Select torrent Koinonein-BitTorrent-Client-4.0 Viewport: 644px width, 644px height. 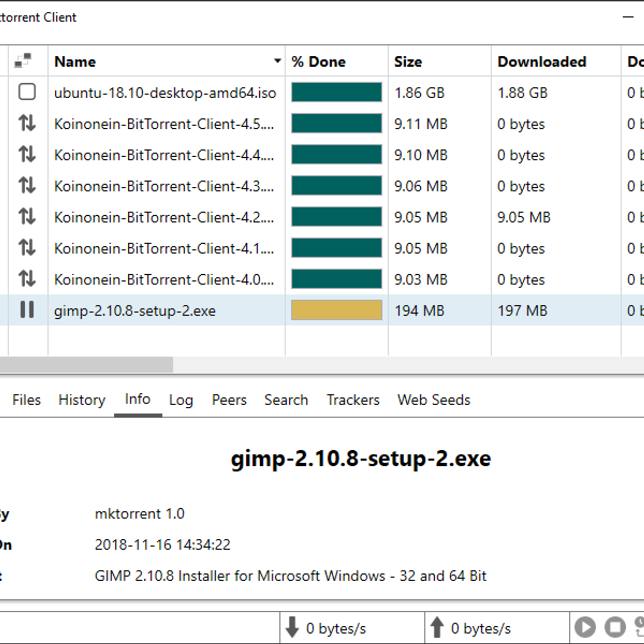[x=164, y=280]
